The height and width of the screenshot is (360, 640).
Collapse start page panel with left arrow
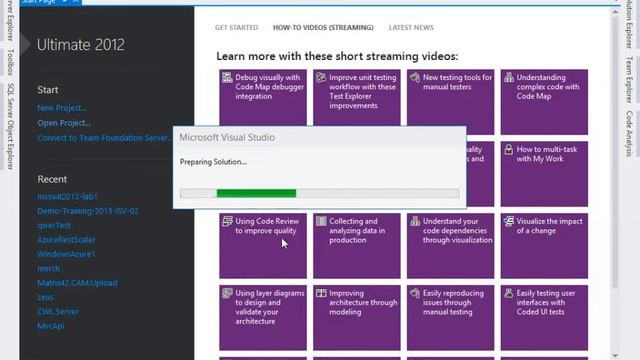pos(25,44)
